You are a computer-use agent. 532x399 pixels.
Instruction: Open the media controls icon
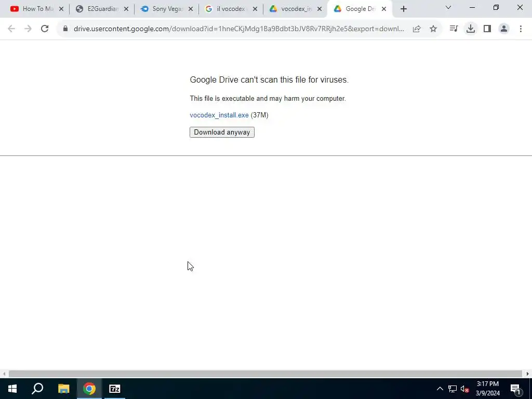point(454,29)
